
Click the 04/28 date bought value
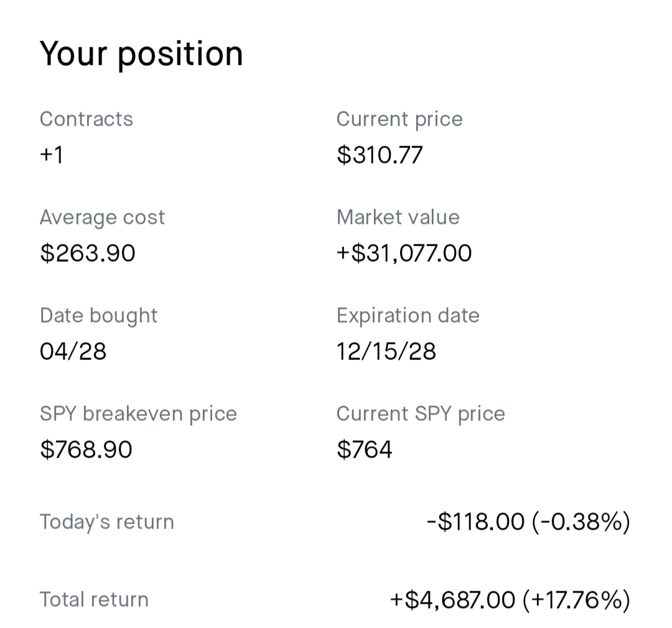point(73,351)
